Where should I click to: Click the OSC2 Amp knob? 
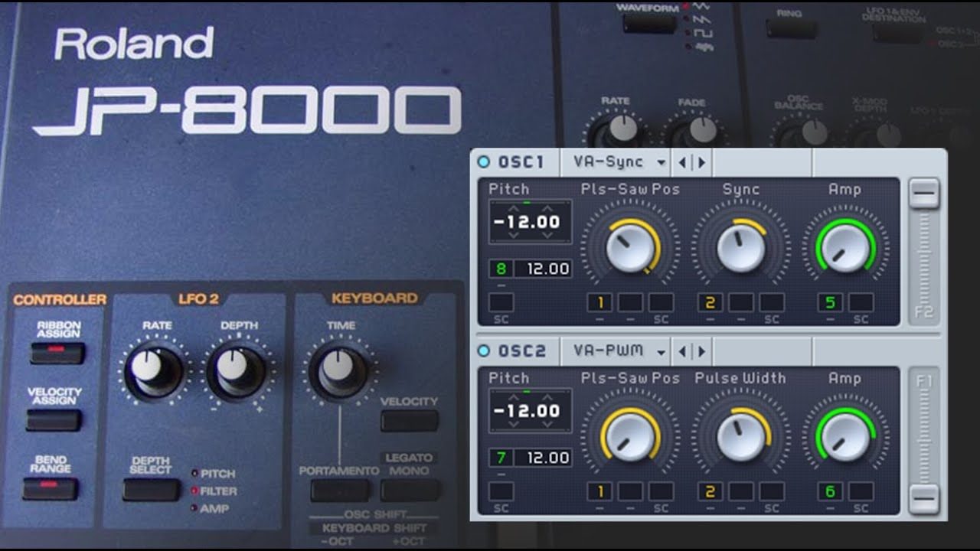coord(846,437)
